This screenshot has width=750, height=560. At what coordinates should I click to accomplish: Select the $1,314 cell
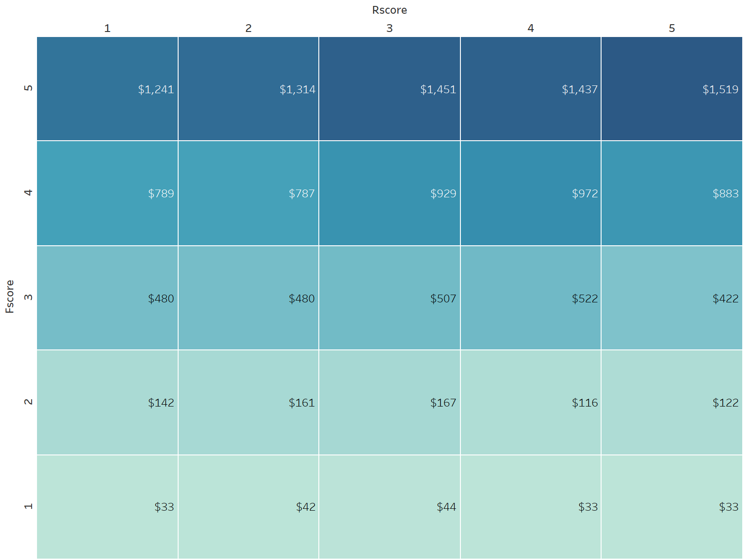pos(248,89)
